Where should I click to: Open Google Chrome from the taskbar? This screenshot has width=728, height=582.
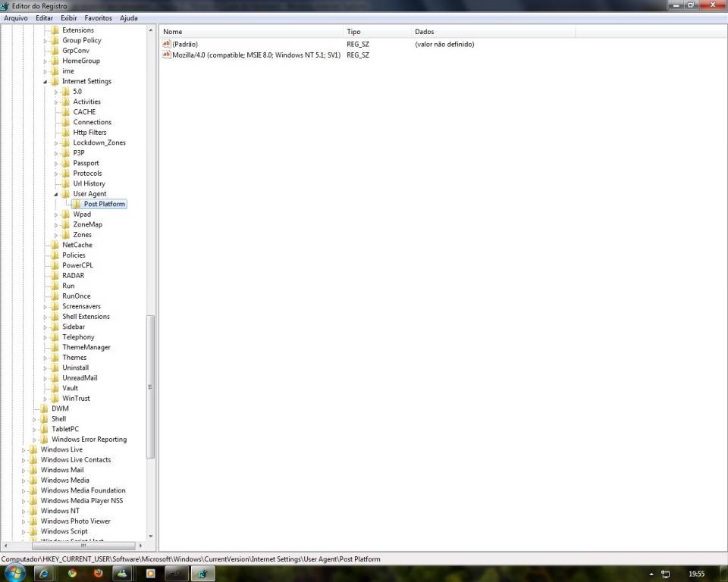[x=73, y=574]
